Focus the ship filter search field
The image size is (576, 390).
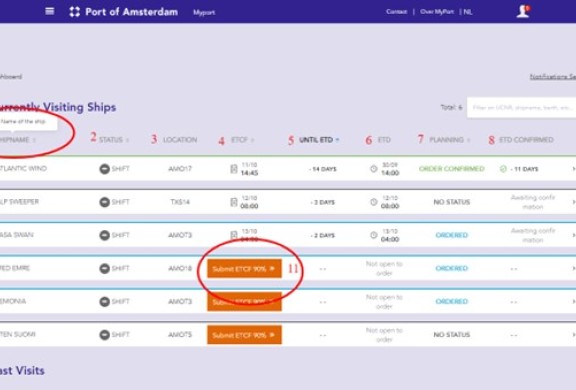point(522,108)
